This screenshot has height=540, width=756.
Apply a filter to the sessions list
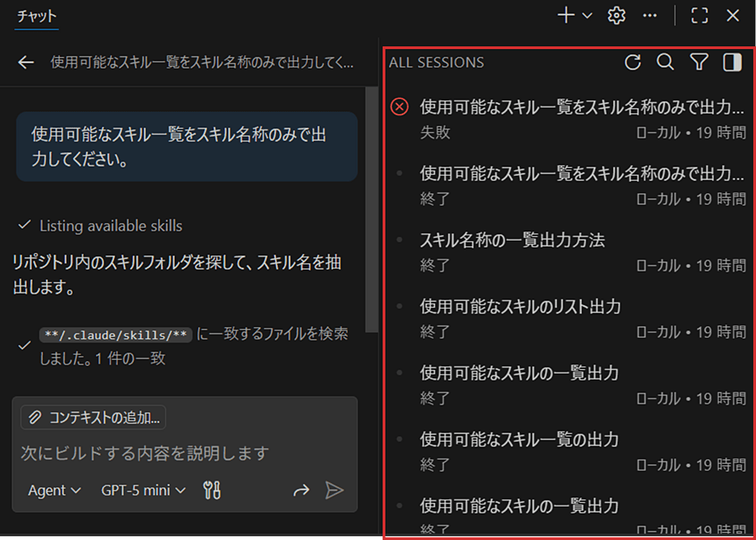(x=699, y=63)
